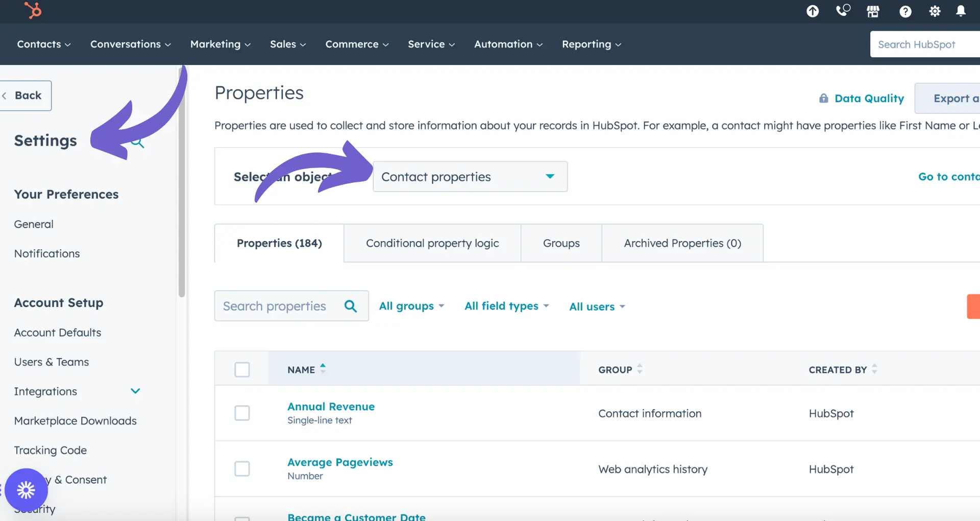Open Notifications in settings sidebar
Viewport: 980px width, 521px height.
click(x=47, y=253)
